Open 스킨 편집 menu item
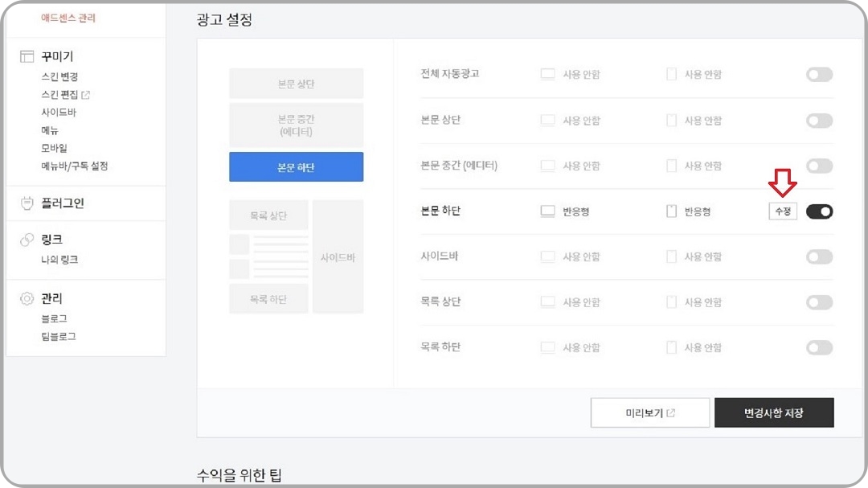The image size is (868, 488). 59,95
